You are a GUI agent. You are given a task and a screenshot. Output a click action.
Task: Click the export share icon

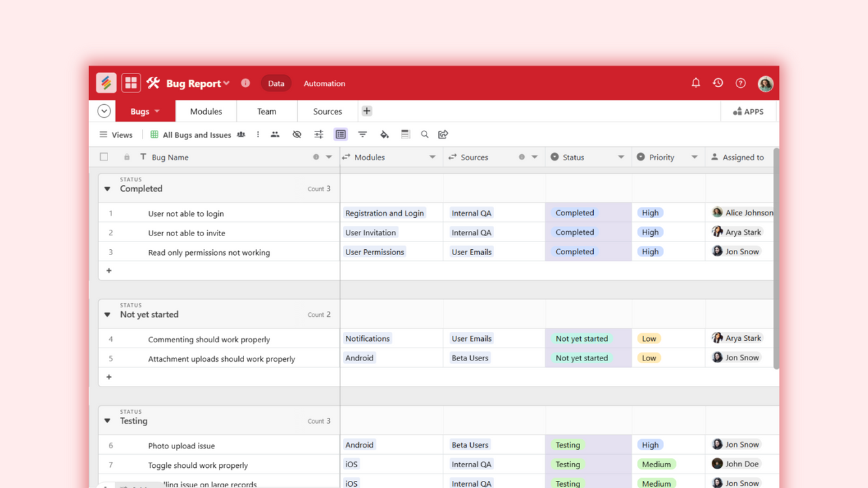(443, 135)
